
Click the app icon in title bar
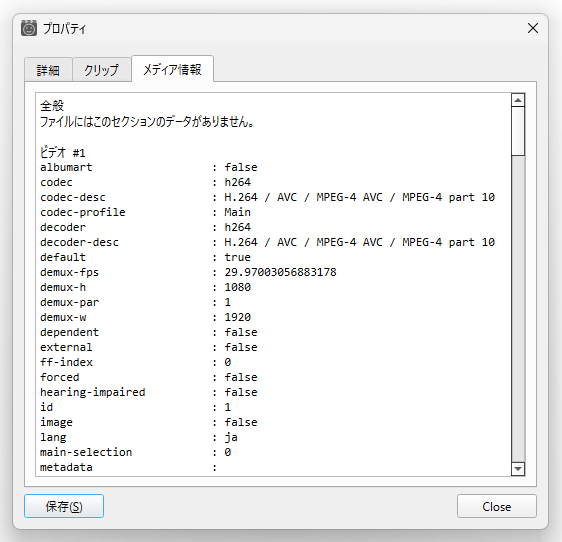[x=29, y=28]
